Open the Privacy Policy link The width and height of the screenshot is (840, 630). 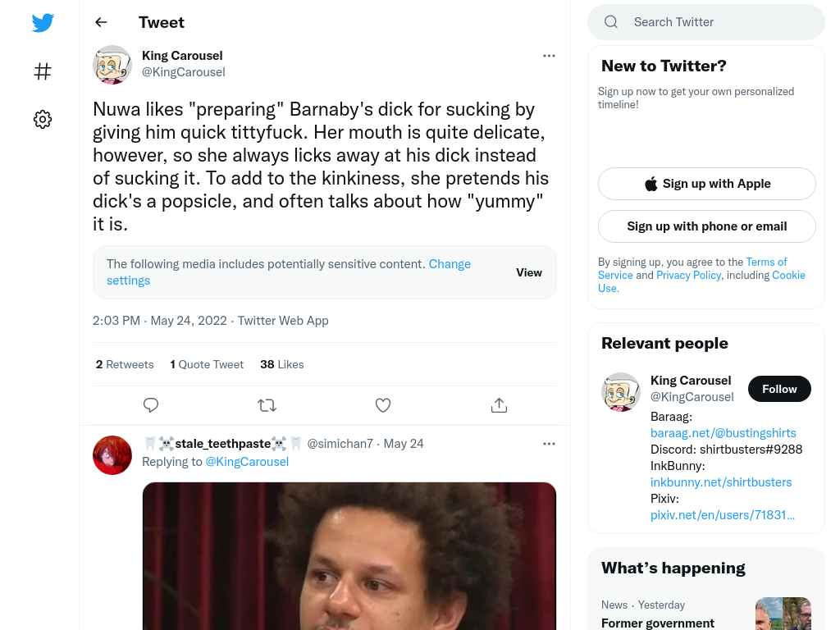coord(688,275)
